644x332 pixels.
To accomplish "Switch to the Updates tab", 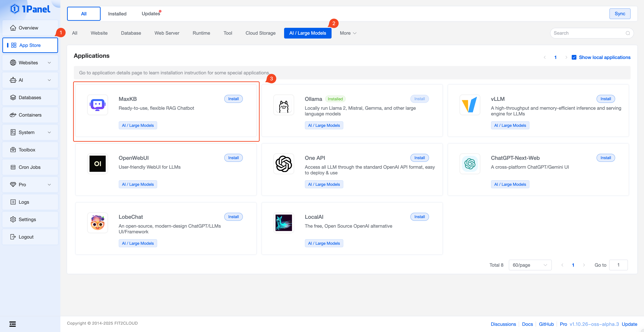I will (x=151, y=14).
